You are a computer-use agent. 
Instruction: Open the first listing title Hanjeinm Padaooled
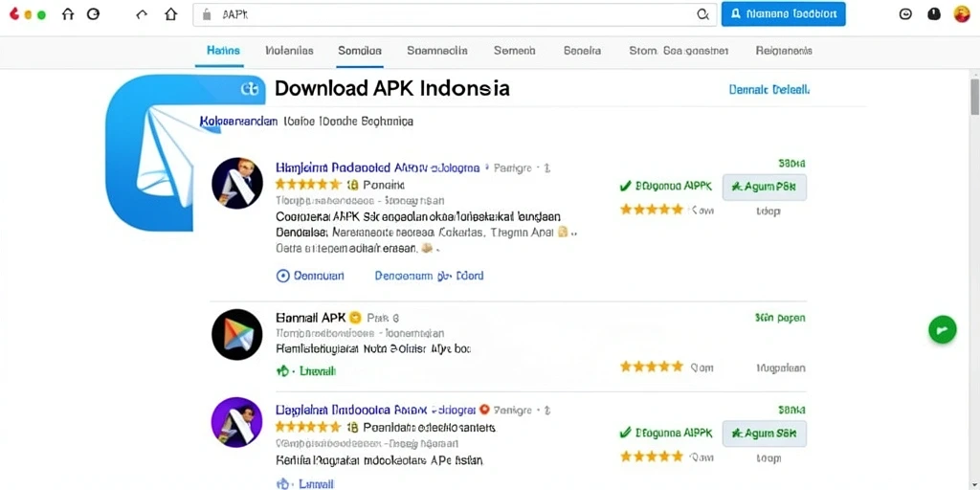click(x=377, y=167)
